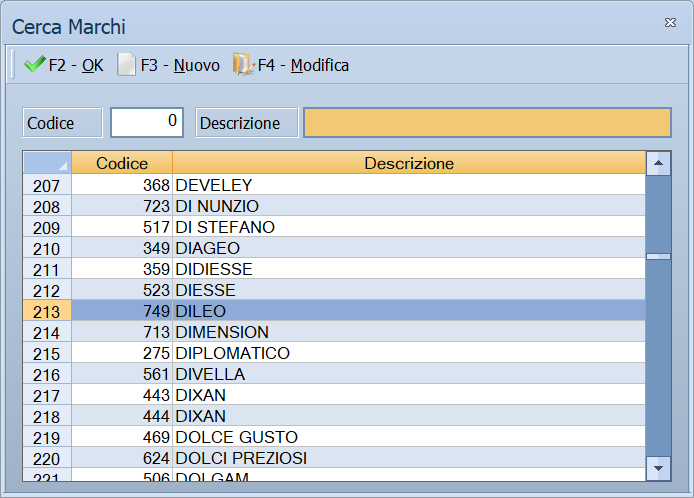Click row header 208
Image resolution: width=694 pixels, height=498 pixels.
(47, 206)
